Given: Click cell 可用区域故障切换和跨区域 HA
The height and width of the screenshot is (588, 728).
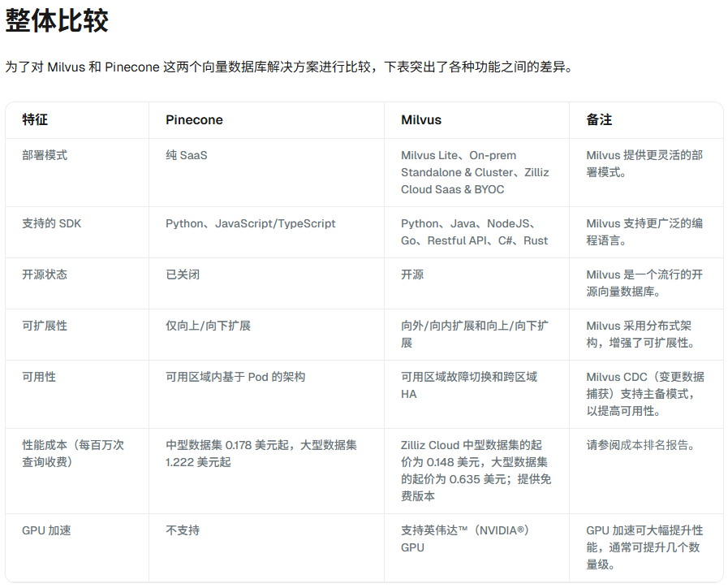Looking at the screenshot, I should click(x=469, y=386).
